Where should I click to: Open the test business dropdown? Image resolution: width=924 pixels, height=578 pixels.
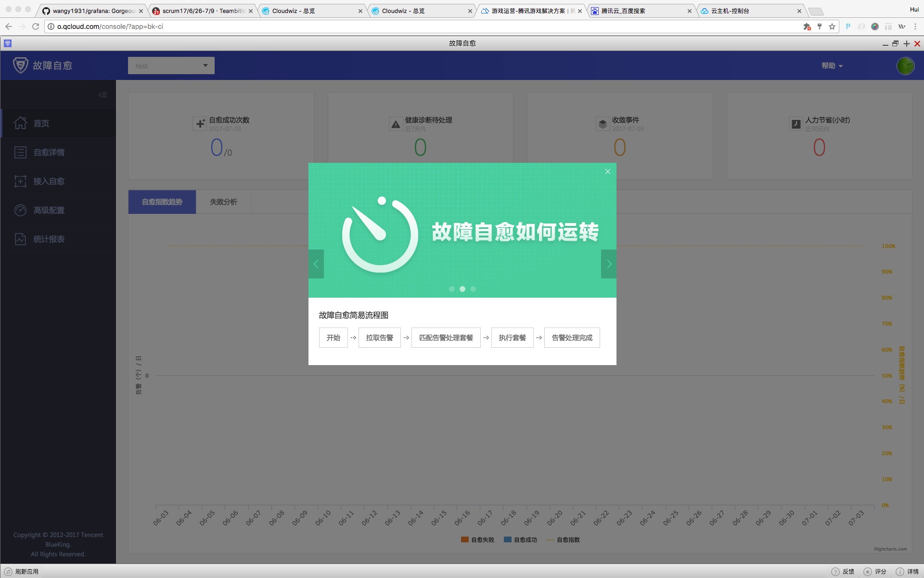coord(171,66)
